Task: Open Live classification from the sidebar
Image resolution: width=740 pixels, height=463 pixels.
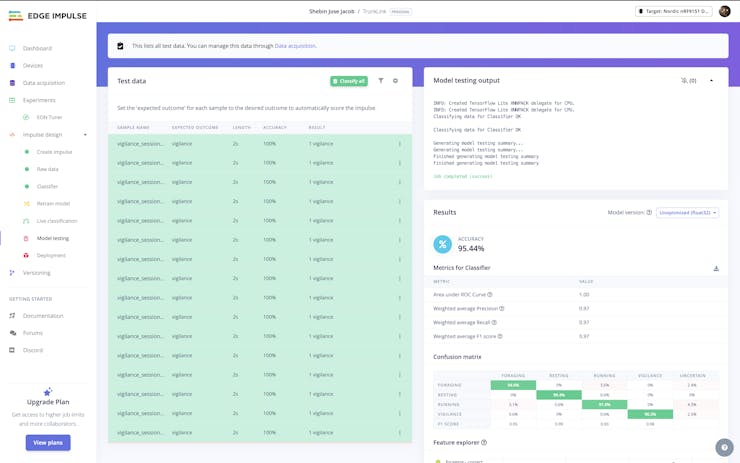Action: tap(56, 221)
